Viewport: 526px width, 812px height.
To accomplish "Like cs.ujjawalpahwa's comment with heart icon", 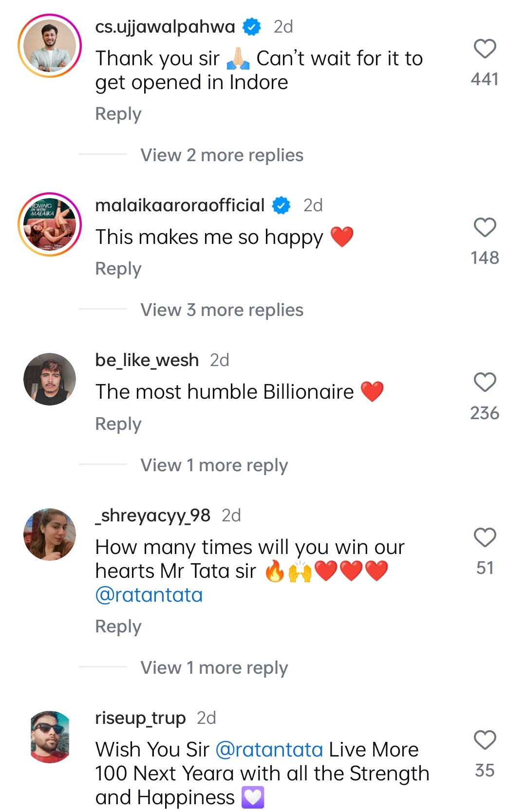I will 485,49.
